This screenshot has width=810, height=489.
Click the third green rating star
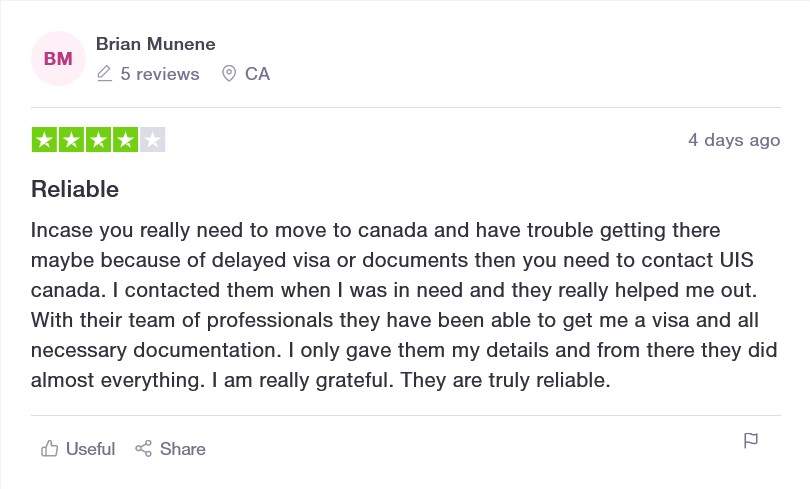98,139
